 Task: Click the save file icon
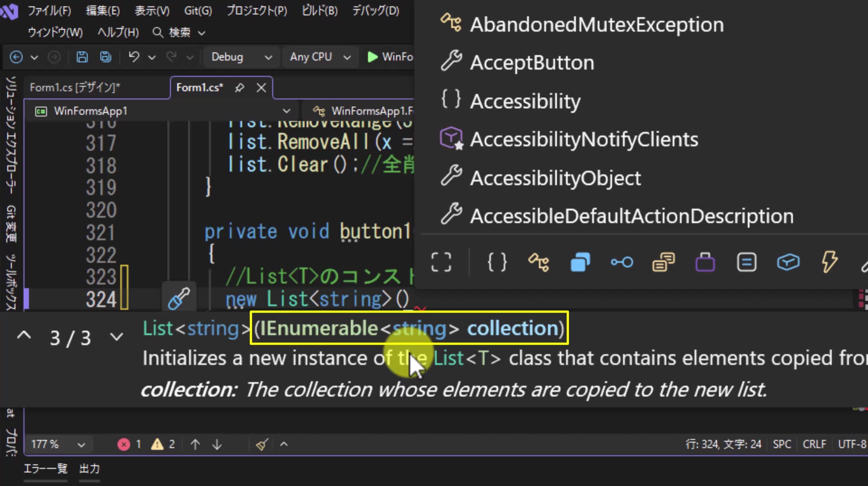point(82,57)
